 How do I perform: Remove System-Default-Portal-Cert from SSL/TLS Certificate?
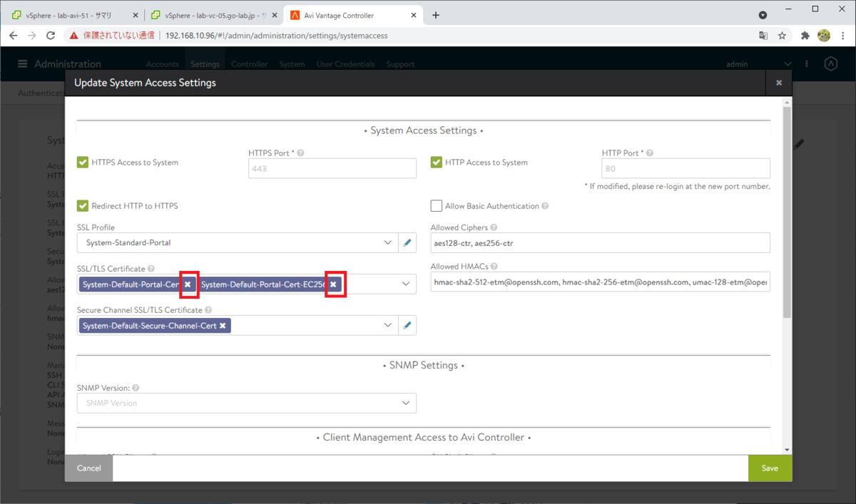pyautogui.click(x=188, y=284)
